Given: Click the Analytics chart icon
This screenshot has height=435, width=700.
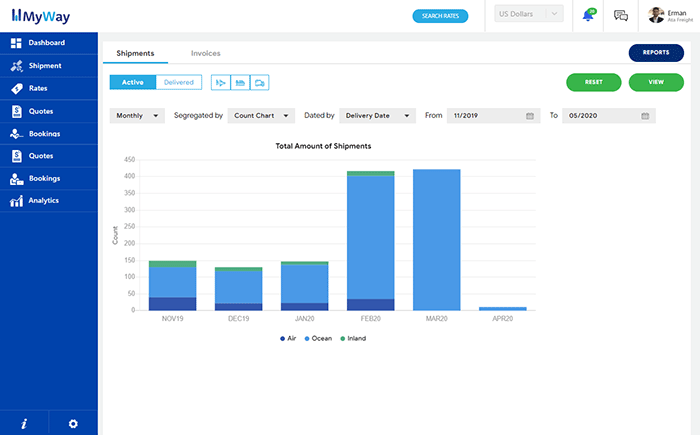Looking at the screenshot, I should tap(17, 201).
